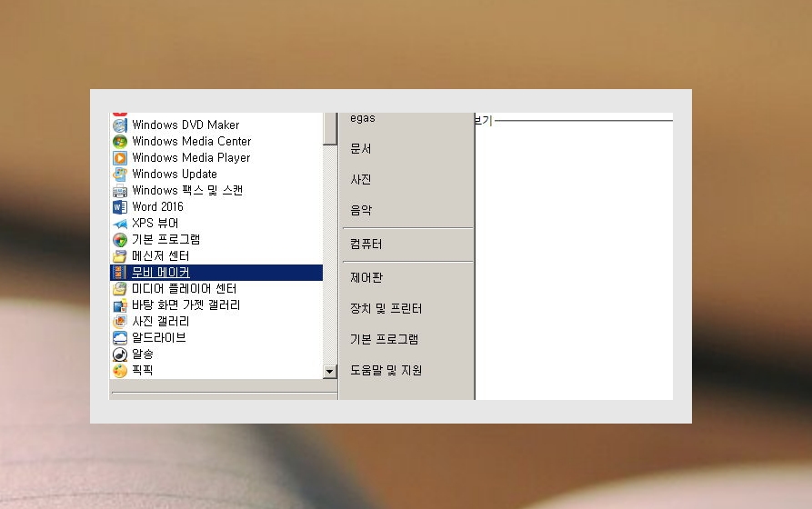Click the program list scrollbar thumb
The width and height of the screenshot is (812, 509).
point(329,128)
